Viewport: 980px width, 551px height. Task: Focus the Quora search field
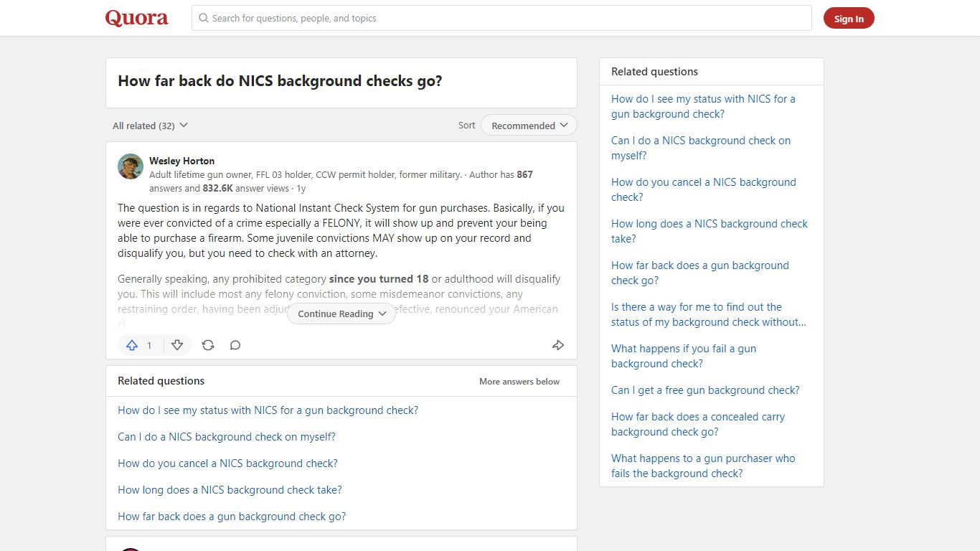tap(501, 18)
